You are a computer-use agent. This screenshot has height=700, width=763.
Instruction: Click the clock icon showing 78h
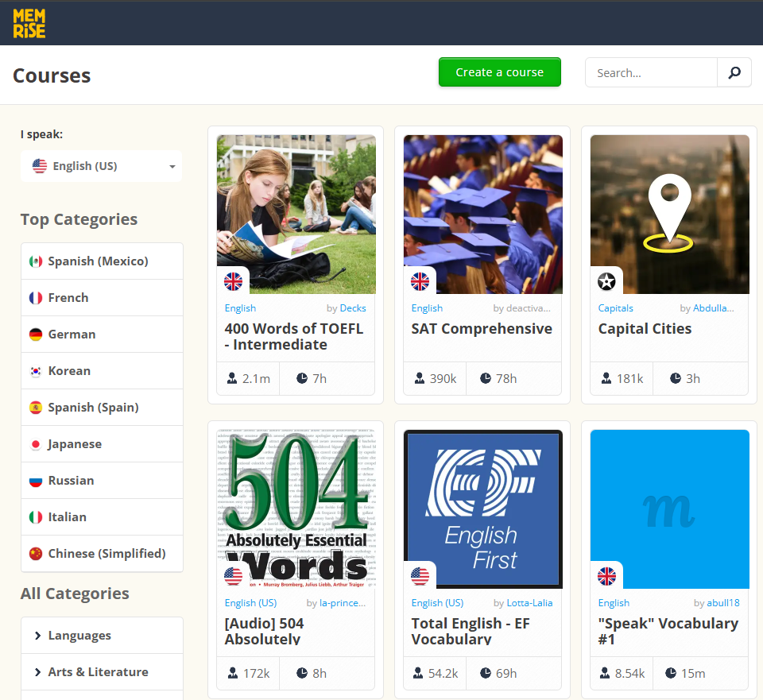486,378
